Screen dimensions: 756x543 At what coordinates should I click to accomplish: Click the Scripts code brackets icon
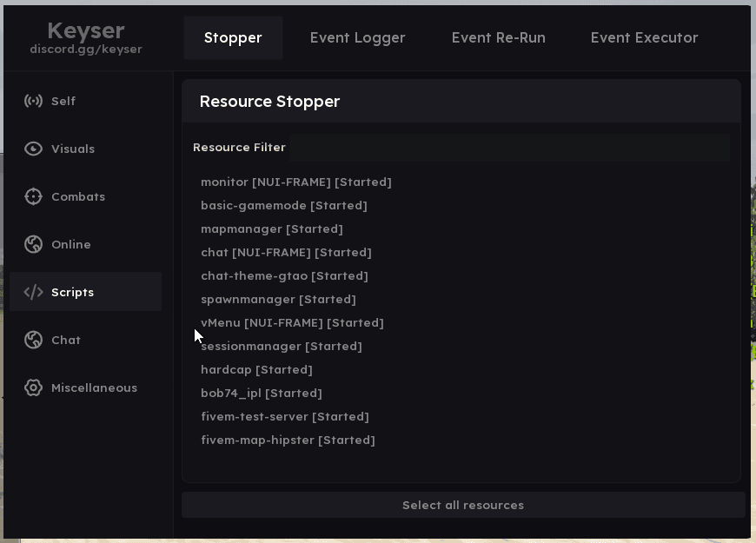pyautogui.click(x=33, y=292)
